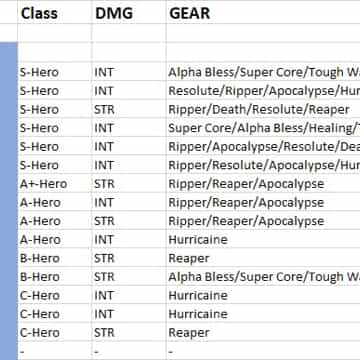Click the A+-Hero class cell

click(55, 184)
